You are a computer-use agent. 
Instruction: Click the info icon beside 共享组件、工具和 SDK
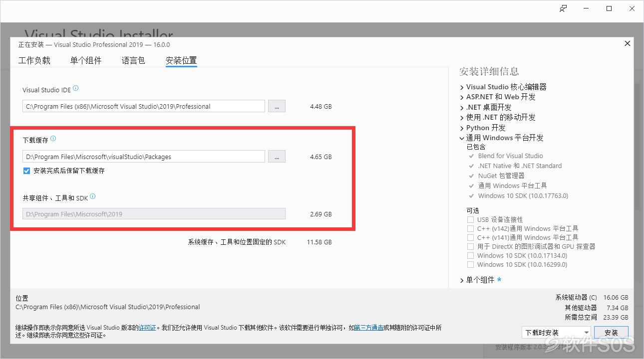(93, 196)
